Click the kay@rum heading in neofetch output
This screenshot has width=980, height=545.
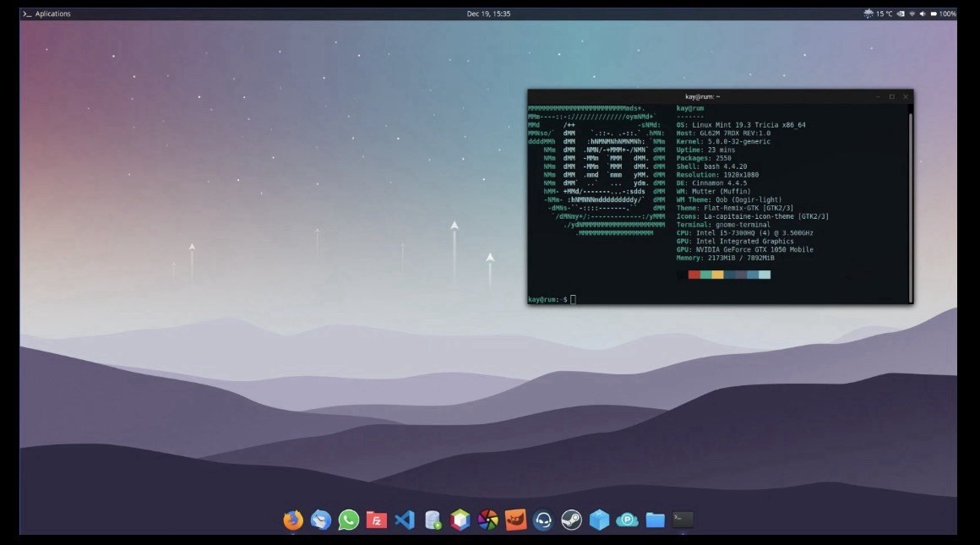click(x=690, y=108)
